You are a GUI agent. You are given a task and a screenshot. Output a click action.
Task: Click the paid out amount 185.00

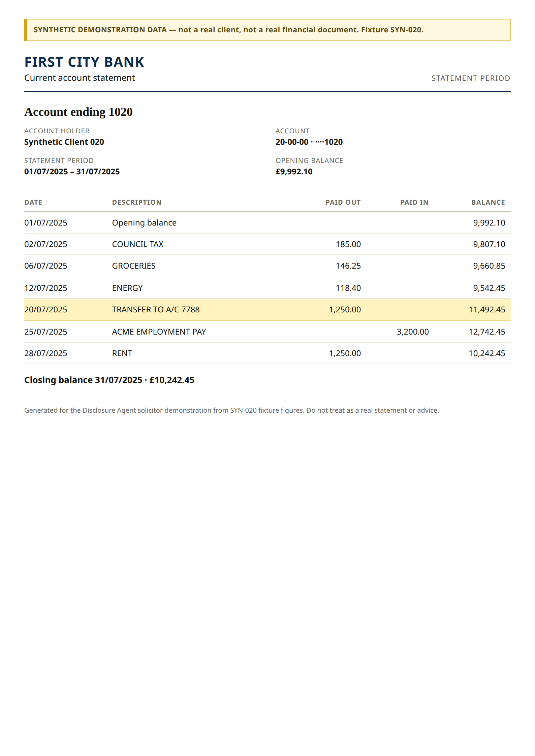click(348, 244)
